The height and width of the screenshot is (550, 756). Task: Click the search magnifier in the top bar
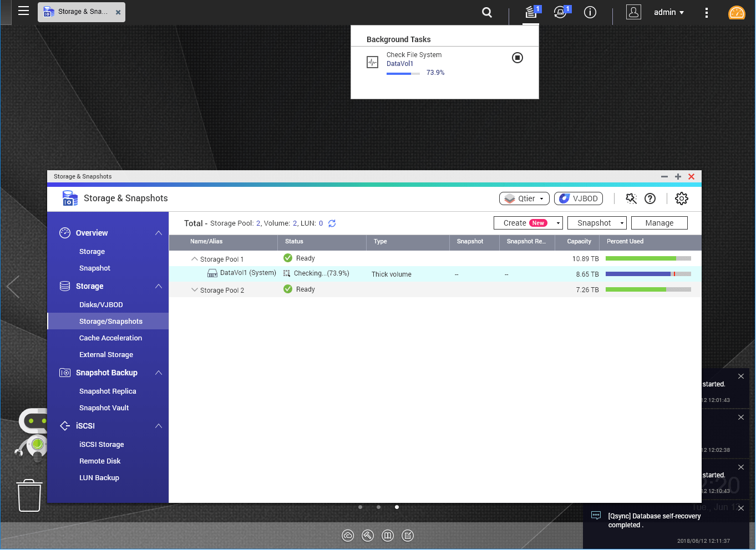pyautogui.click(x=486, y=12)
